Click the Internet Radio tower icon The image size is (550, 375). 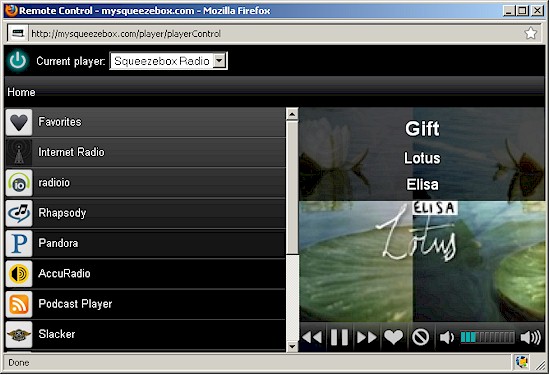click(19, 152)
